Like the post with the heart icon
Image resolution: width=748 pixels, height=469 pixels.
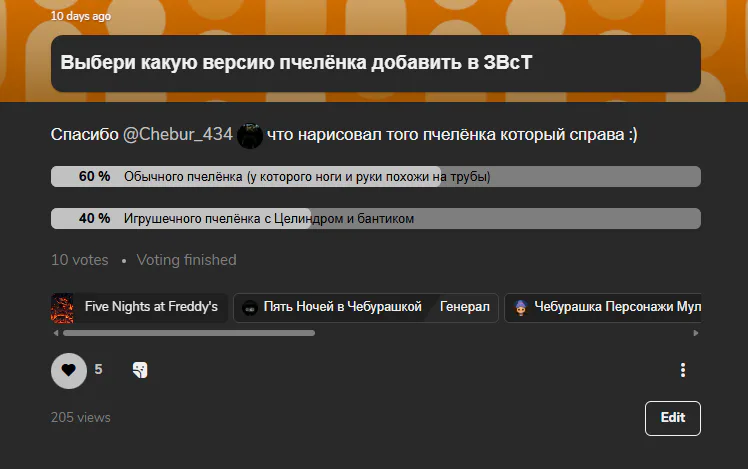(x=69, y=370)
